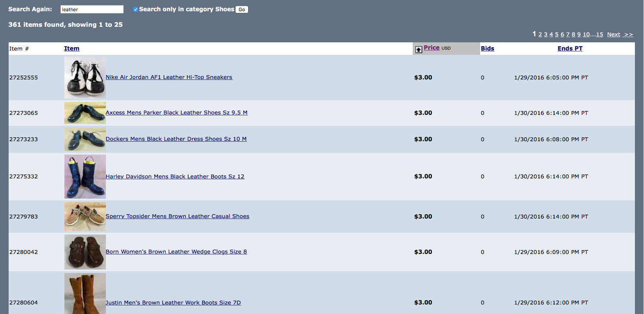644x314 pixels.
Task: Sort results by Item column header
Action: pos(72,48)
